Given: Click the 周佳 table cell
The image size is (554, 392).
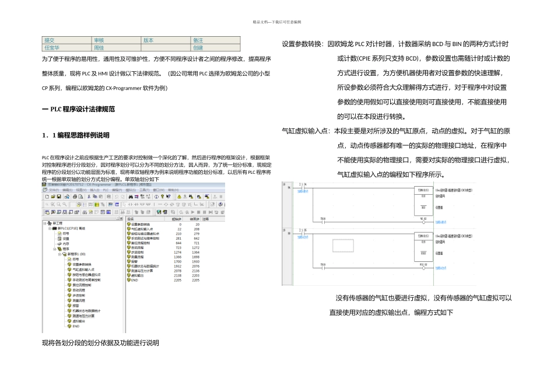Looking at the screenshot, I should pos(116,48).
